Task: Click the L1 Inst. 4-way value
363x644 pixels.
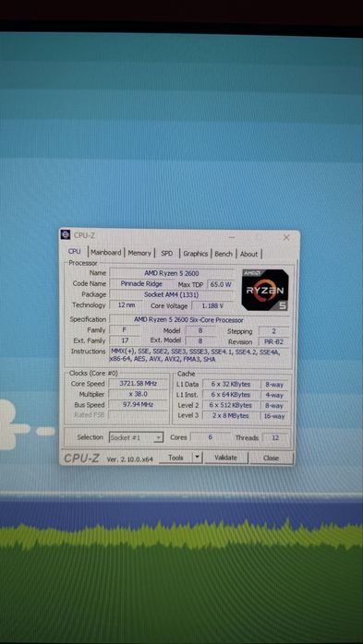Action: tap(274, 395)
